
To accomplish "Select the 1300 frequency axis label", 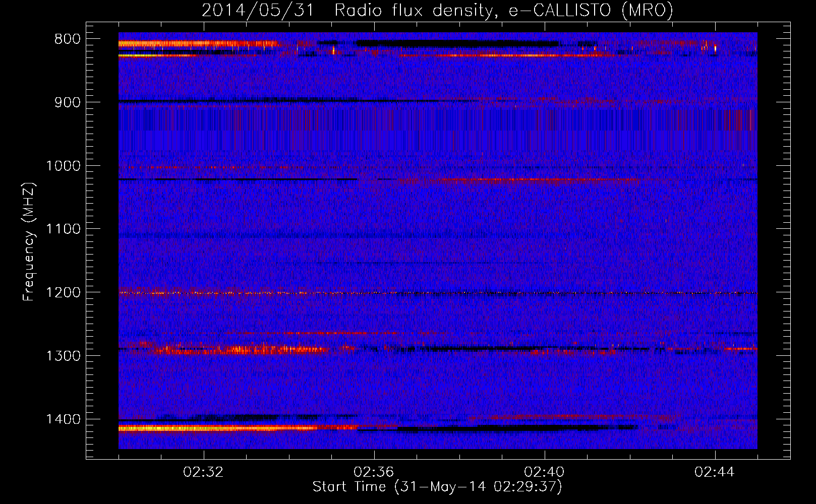I will pyautogui.click(x=63, y=356).
